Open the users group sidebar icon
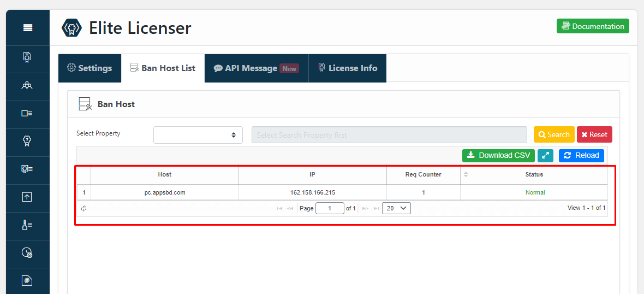Screen dimensions: 644x294 point(27,85)
